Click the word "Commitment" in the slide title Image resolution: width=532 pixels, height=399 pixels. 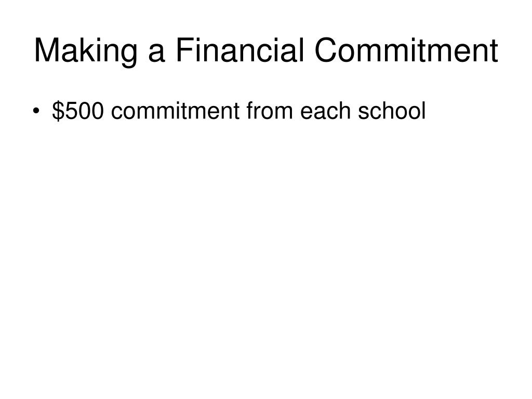(x=406, y=49)
